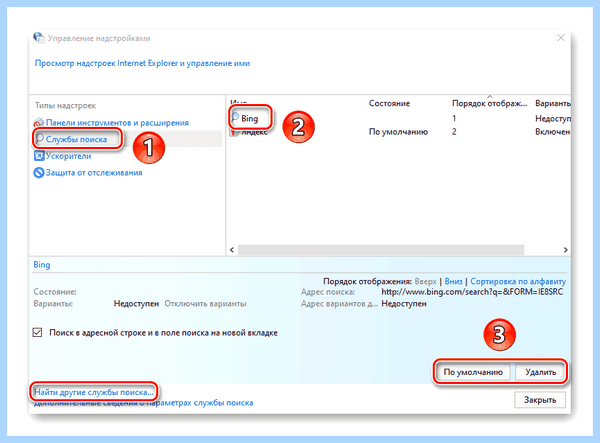Click the Bing search provider icon

click(x=235, y=118)
